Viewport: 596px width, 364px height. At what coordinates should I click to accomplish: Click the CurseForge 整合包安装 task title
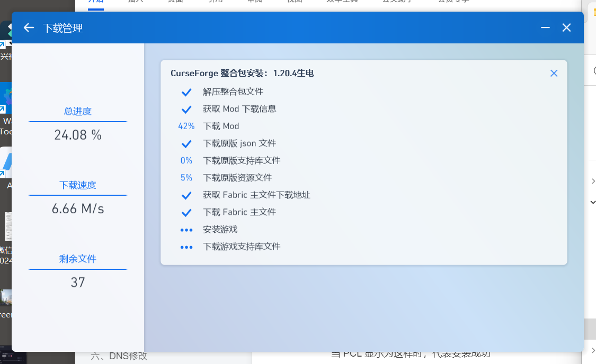[242, 74]
